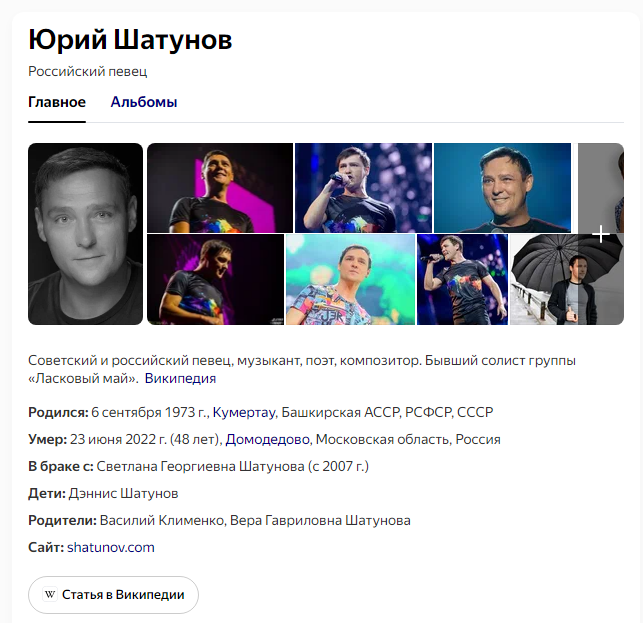
Task: Open the Статья в Википедии button
Action: pyautogui.click(x=113, y=595)
